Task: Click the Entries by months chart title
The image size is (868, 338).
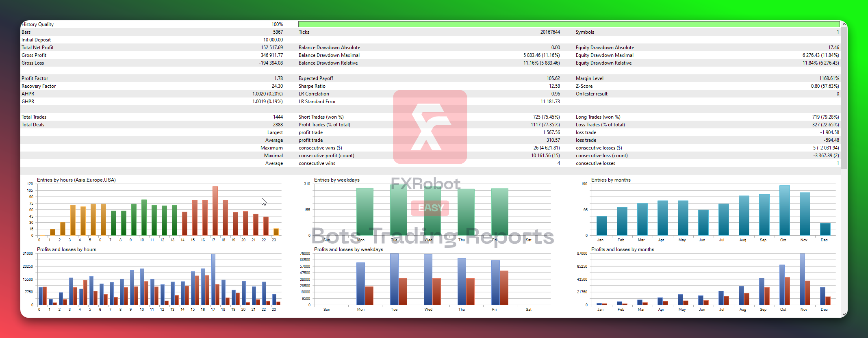Action: pyautogui.click(x=611, y=180)
